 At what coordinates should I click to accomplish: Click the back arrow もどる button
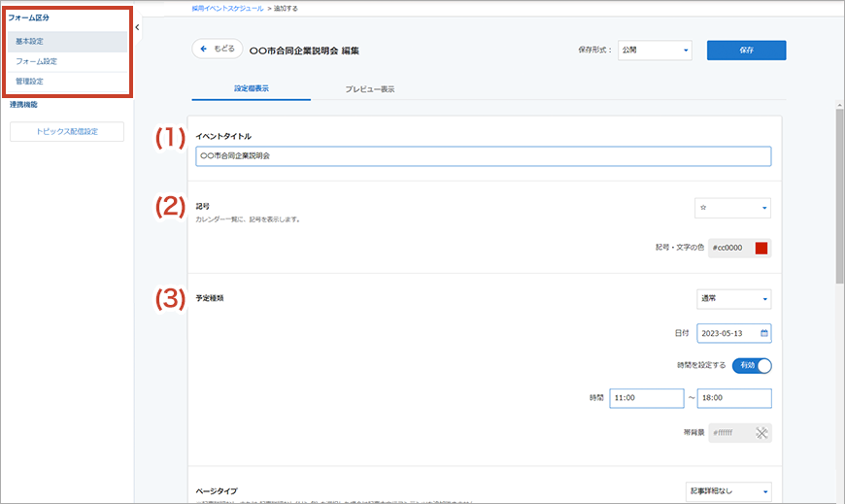tap(218, 50)
